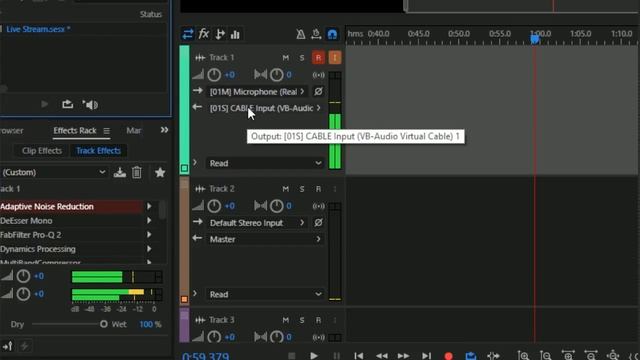Screen dimensions: 640x360
Task: Open the Markers tab
Action: tap(133, 131)
